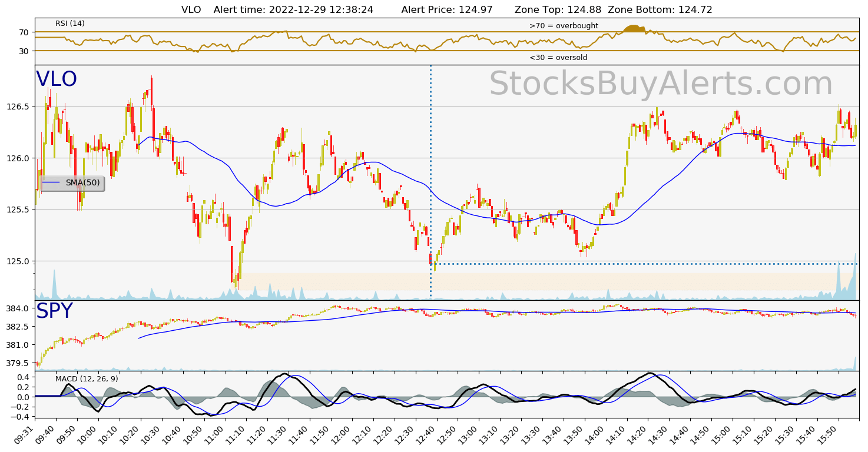868x452 pixels.
Task: Click the 126.5 price axis label
Action: pyautogui.click(x=18, y=107)
